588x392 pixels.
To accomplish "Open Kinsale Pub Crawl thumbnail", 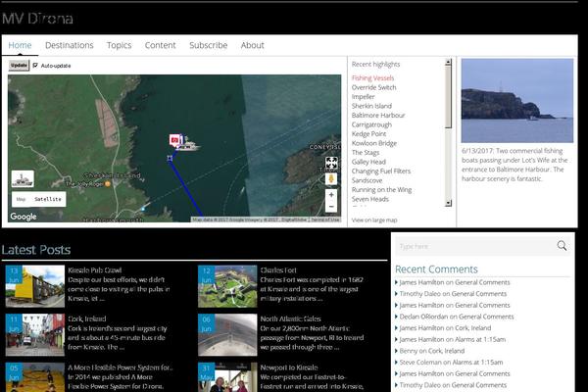I will 35,286.
